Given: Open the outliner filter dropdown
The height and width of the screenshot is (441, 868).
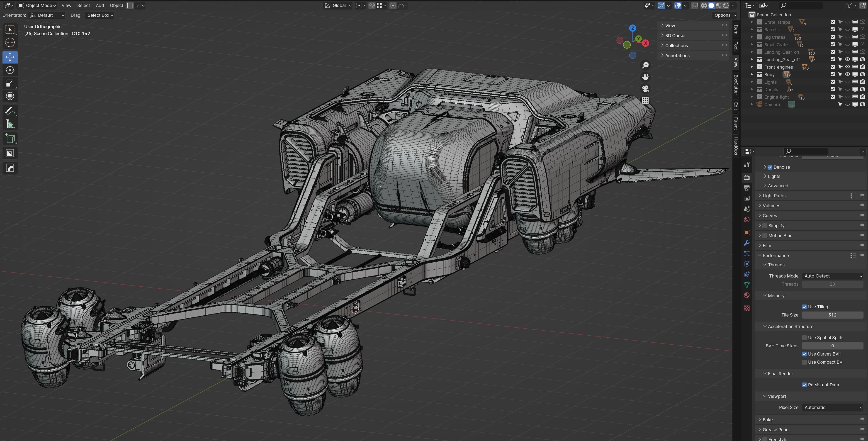Looking at the screenshot, I should coord(851,5).
